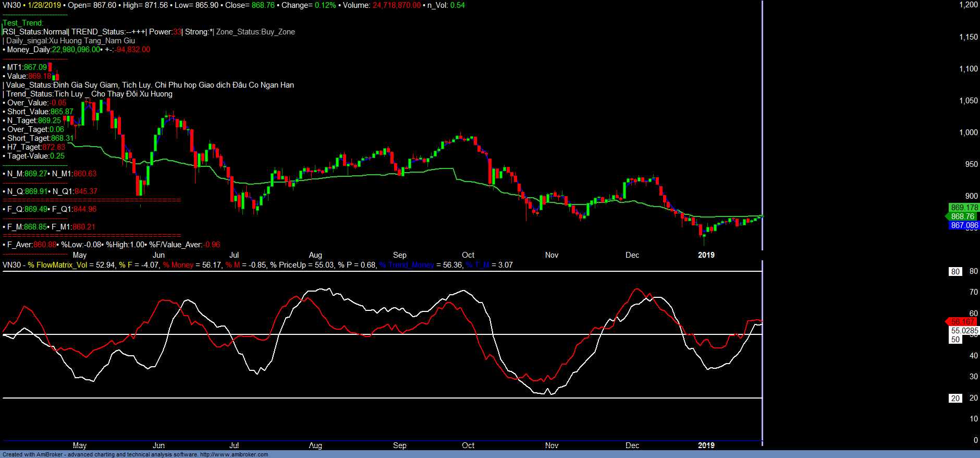980x458 pixels.
Task: Click the green 869.178 price tag
Action: coord(964,208)
